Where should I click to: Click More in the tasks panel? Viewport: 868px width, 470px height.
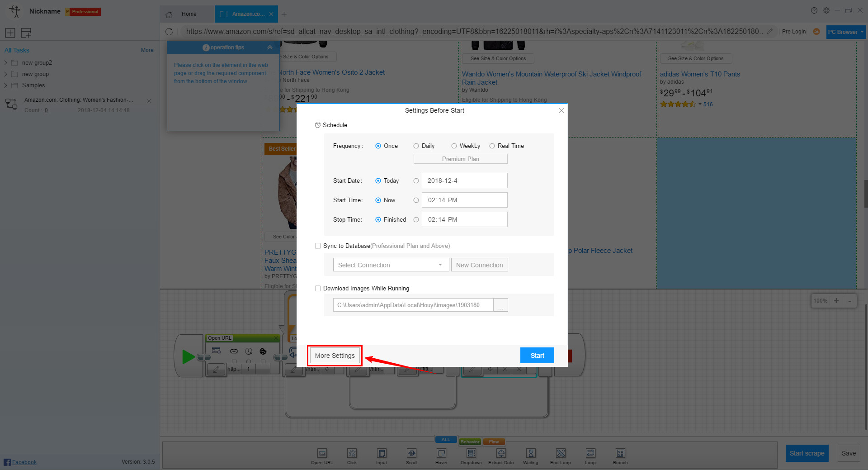147,50
